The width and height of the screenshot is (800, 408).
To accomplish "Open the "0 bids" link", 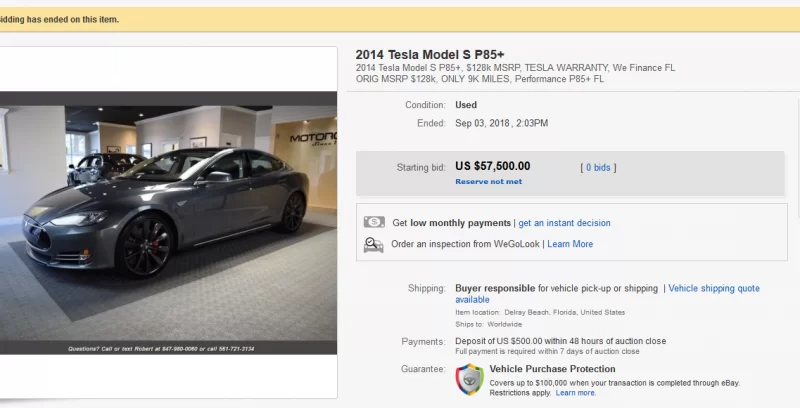I will [x=598, y=167].
